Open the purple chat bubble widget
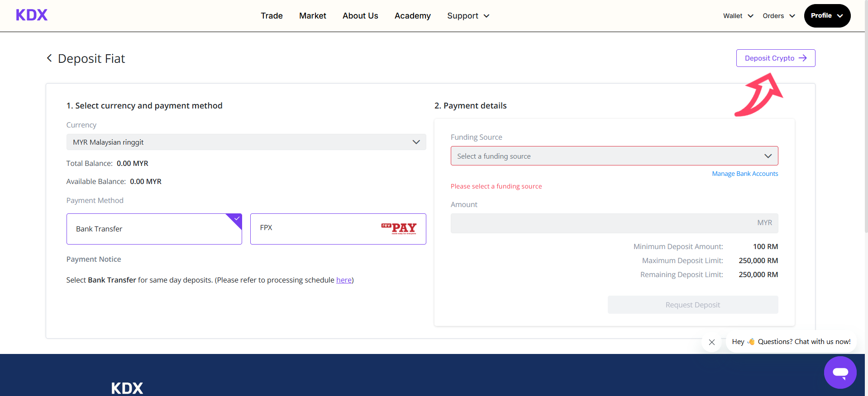The height and width of the screenshot is (396, 868). (840, 372)
